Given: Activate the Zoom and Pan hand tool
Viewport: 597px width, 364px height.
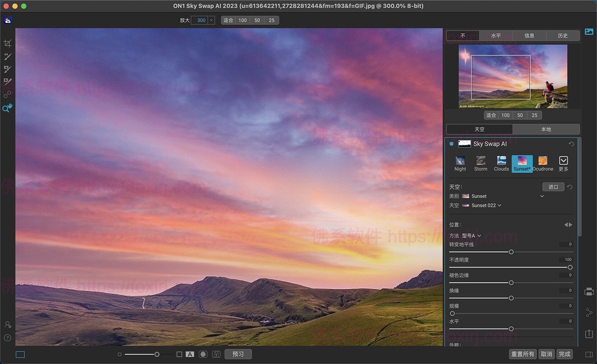Looking at the screenshot, I should [7, 108].
